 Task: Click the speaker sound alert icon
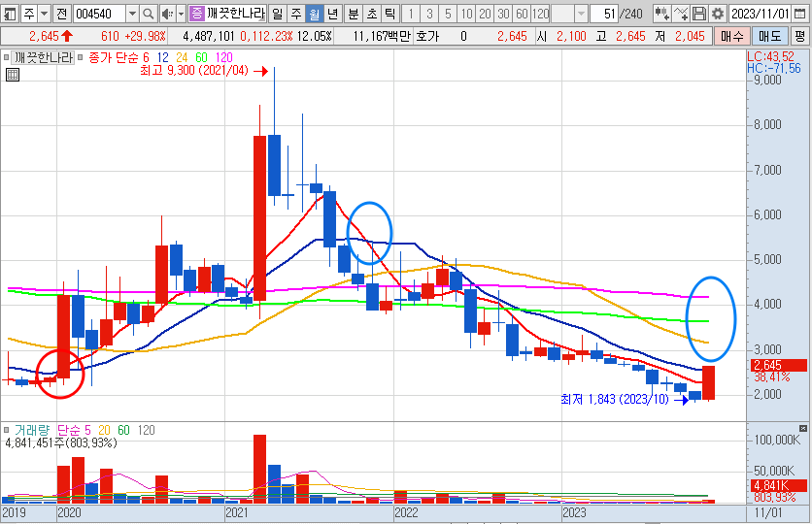[167, 14]
